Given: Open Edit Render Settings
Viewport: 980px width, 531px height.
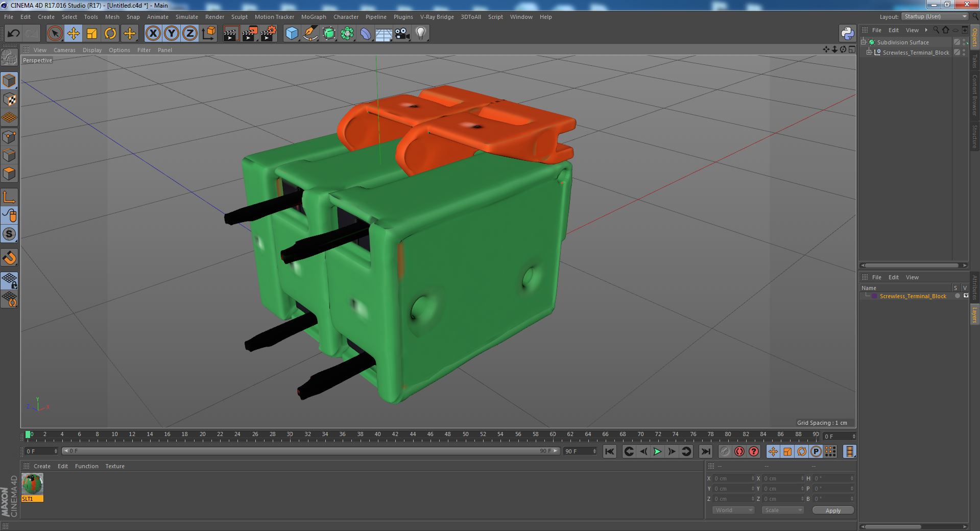Looking at the screenshot, I should click(269, 34).
